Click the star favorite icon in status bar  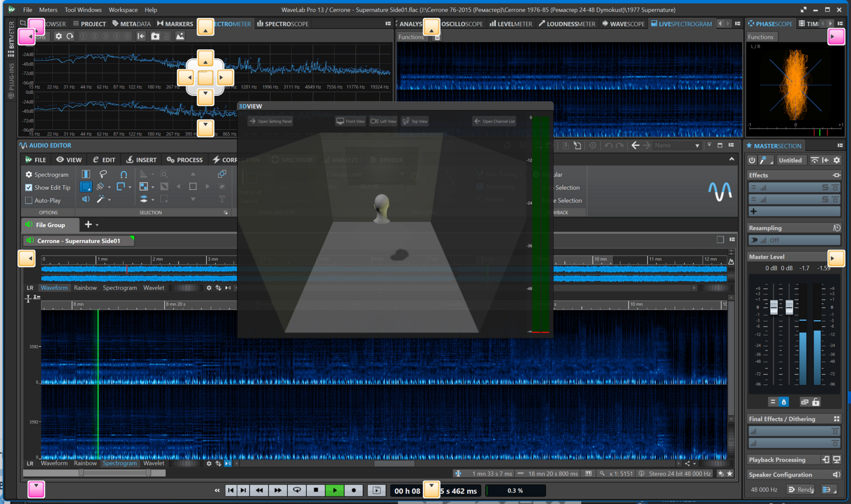(729, 473)
